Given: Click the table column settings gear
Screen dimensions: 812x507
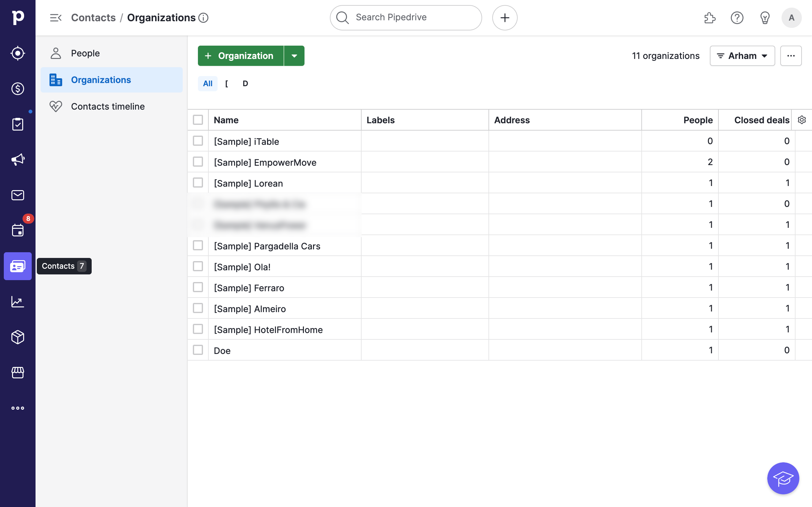Looking at the screenshot, I should pos(801,120).
